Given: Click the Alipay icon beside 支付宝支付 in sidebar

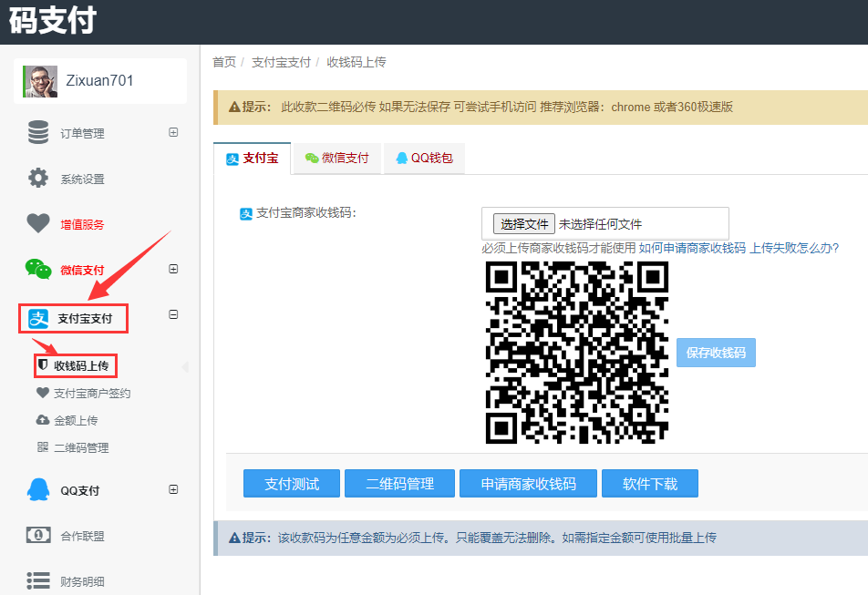Looking at the screenshot, I should pos(38,319).
